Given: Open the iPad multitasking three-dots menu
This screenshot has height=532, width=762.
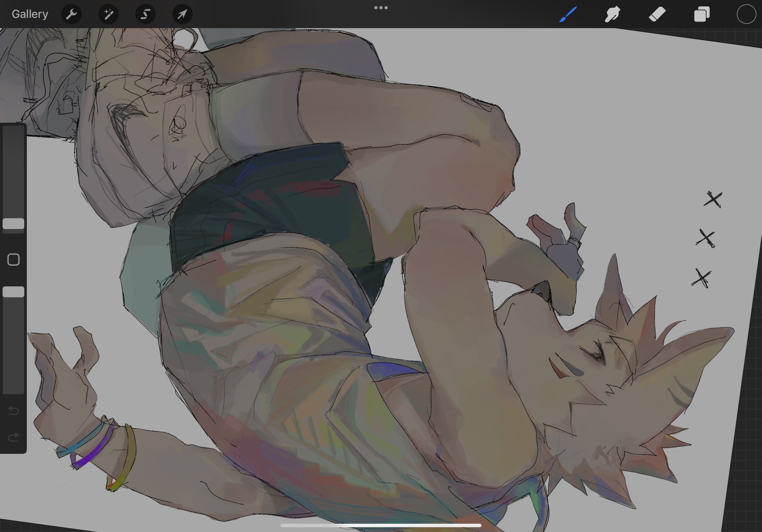Looking at the screenshot, I should [x=381, y=7].
